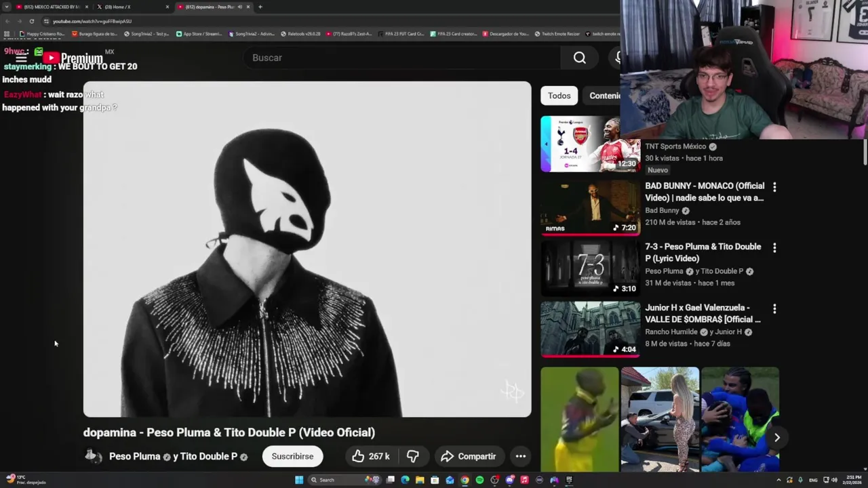Viewport: 868px width, 488px height.
Task: Open Bad Bunny channel name
Action: [662, 211]
